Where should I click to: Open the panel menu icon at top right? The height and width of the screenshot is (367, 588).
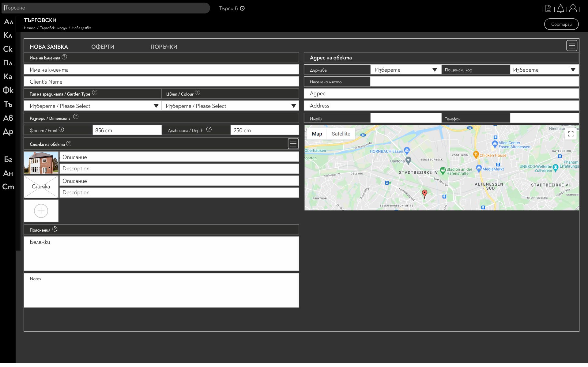pyautogui.click(x=571, y=46)
